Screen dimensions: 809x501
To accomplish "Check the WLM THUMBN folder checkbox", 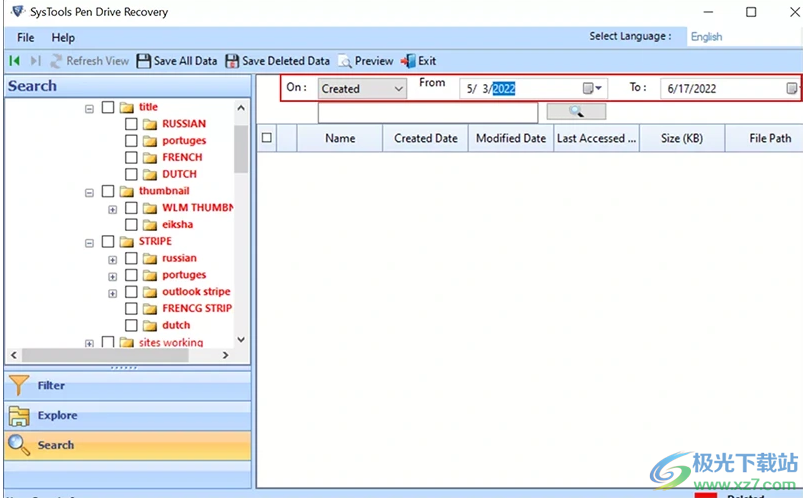I will (131, 208).
